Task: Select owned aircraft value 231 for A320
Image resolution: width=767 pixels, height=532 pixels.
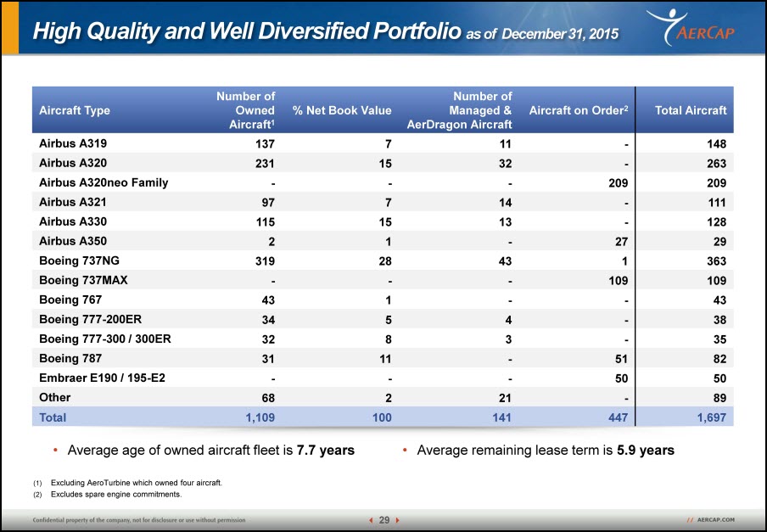Action: click(265, 163)
